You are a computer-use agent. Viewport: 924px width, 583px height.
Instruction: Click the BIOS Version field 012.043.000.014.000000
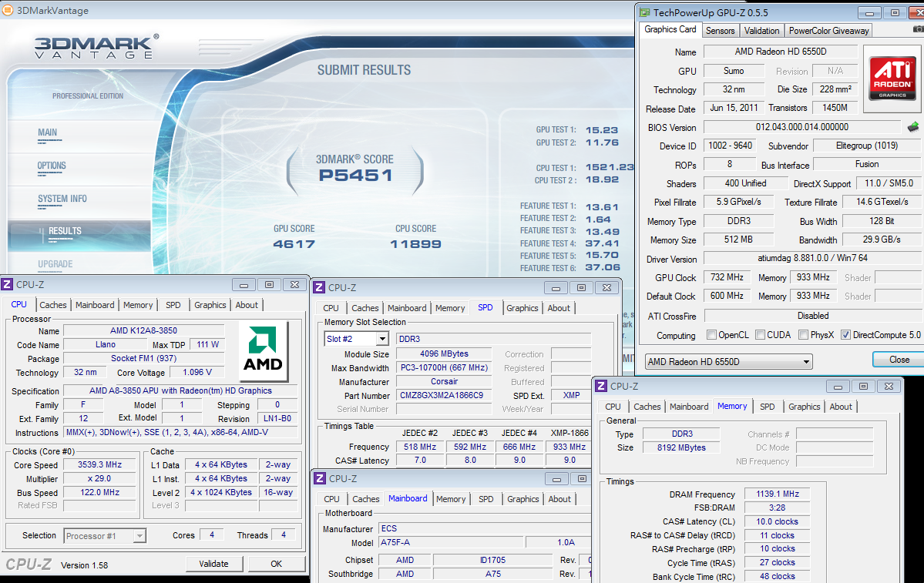802,126
